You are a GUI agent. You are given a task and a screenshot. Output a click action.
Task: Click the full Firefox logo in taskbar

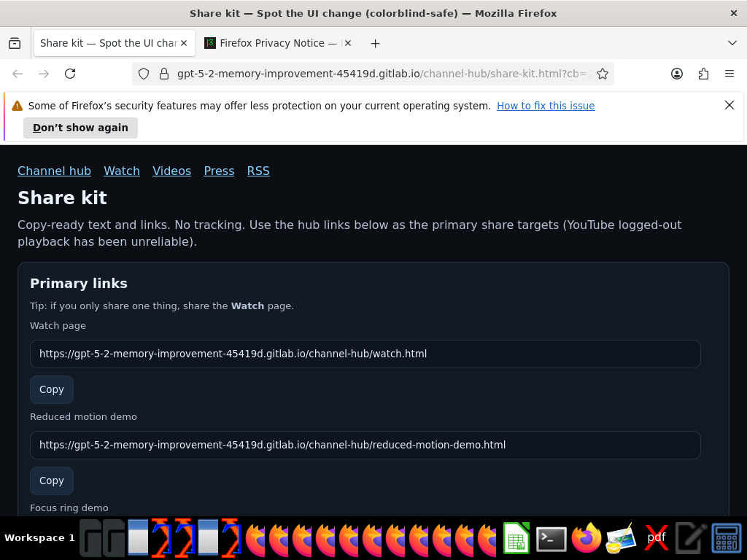587,538
